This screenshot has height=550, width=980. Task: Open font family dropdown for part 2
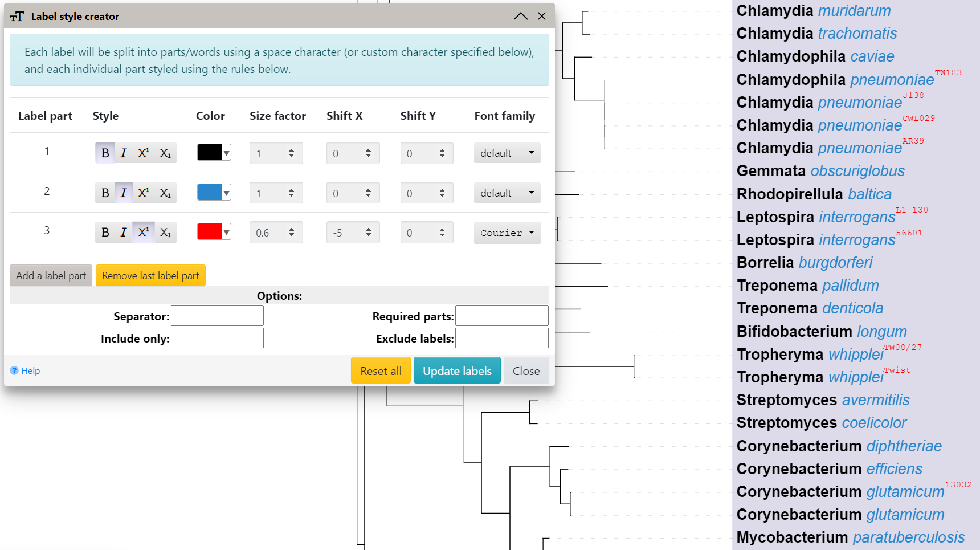(x=507, y=193)
